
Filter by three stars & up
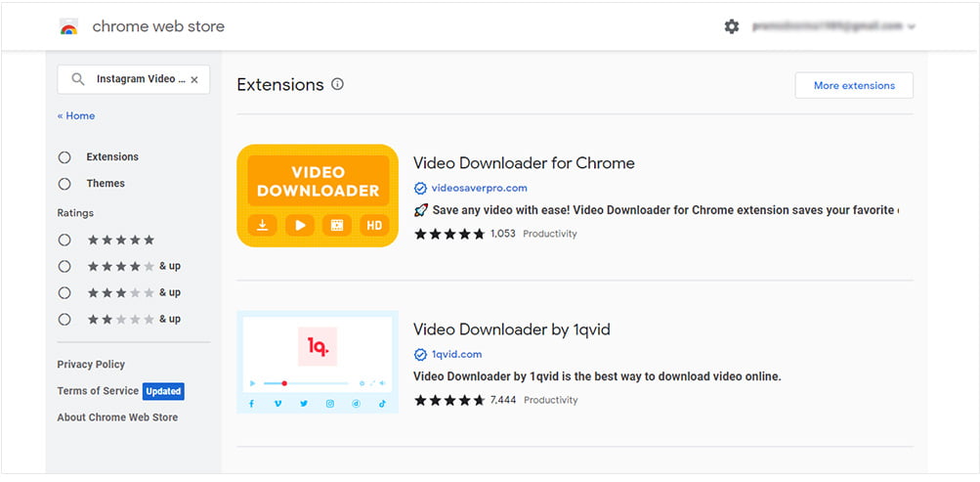(x=64, y=292)
